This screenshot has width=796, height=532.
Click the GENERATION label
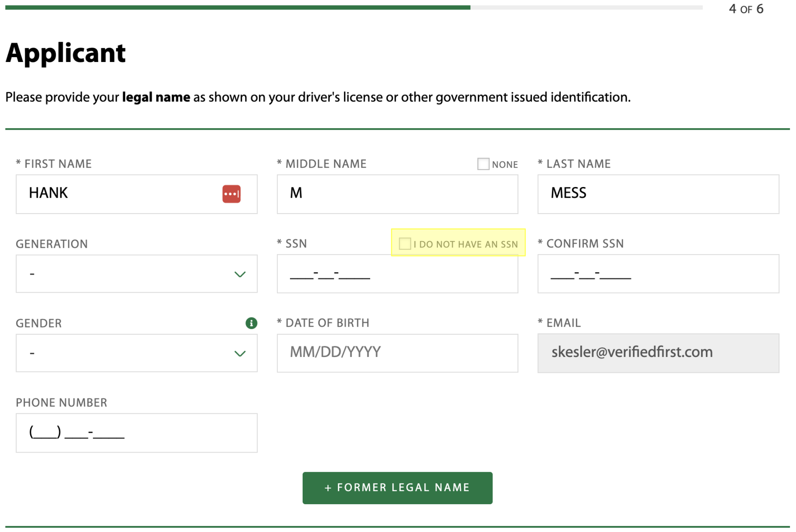(52, 244)
